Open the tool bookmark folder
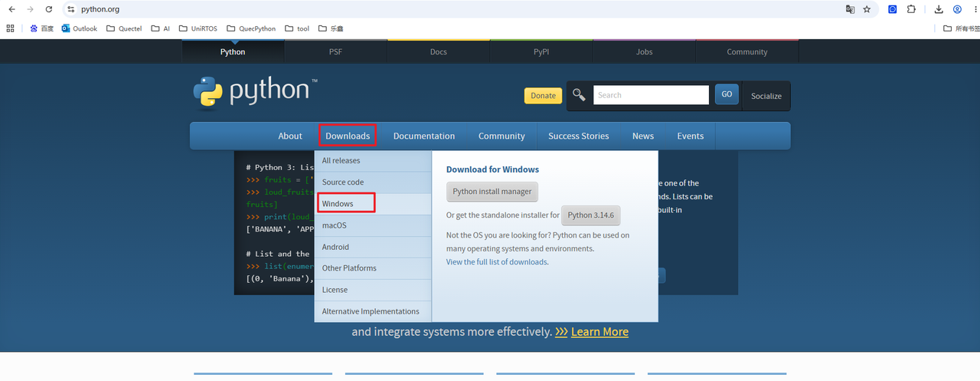The image size is (980, 381). point(297,28)
